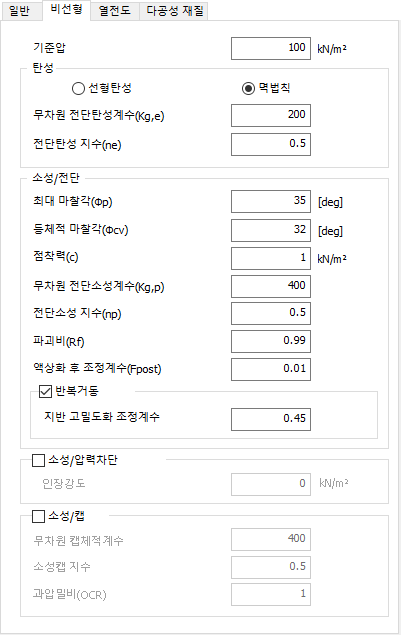Image resolution: width=401 pixels, height=635 pixels.
Task: Click the 최대 마찰각(Φp) input box
Action: point(271,201)
